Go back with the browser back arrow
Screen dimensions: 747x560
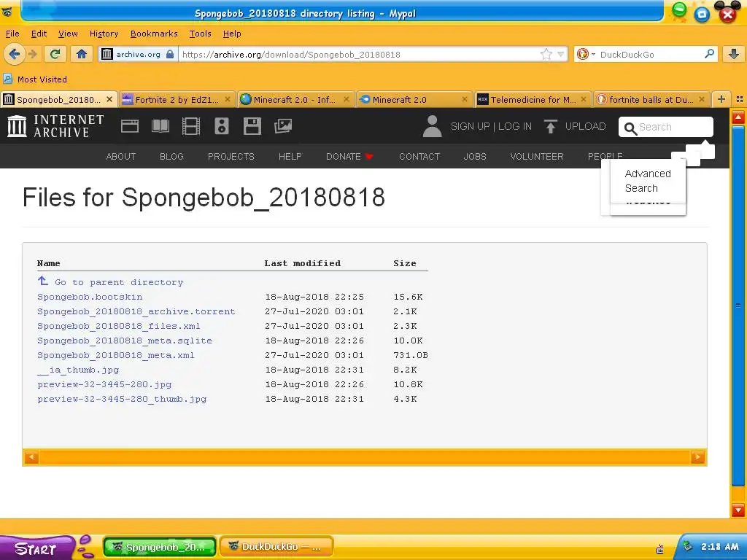tap(15, 54)
